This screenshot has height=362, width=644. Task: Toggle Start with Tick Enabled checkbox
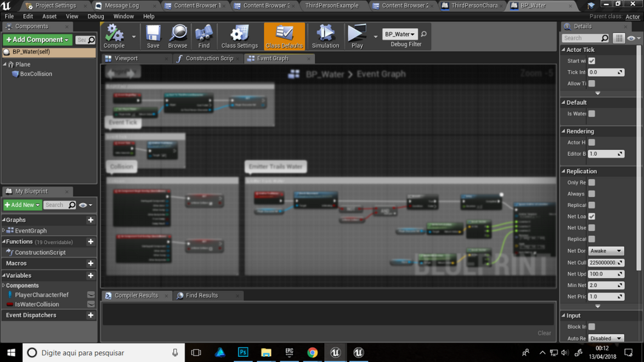(x=591, y=61)
